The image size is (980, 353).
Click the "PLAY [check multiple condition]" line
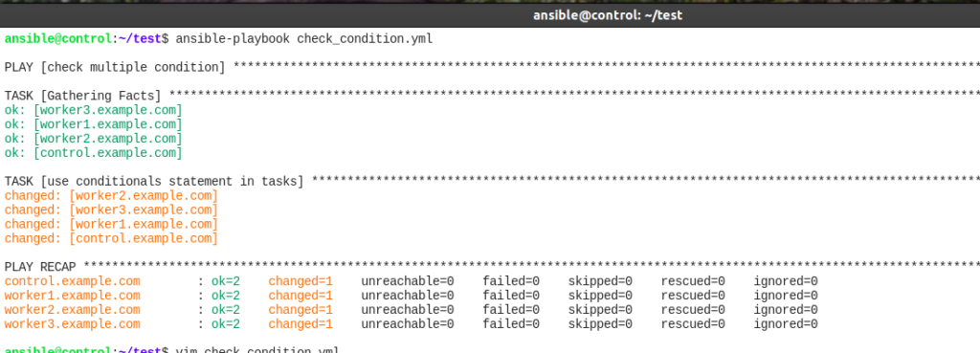[115, 68]
